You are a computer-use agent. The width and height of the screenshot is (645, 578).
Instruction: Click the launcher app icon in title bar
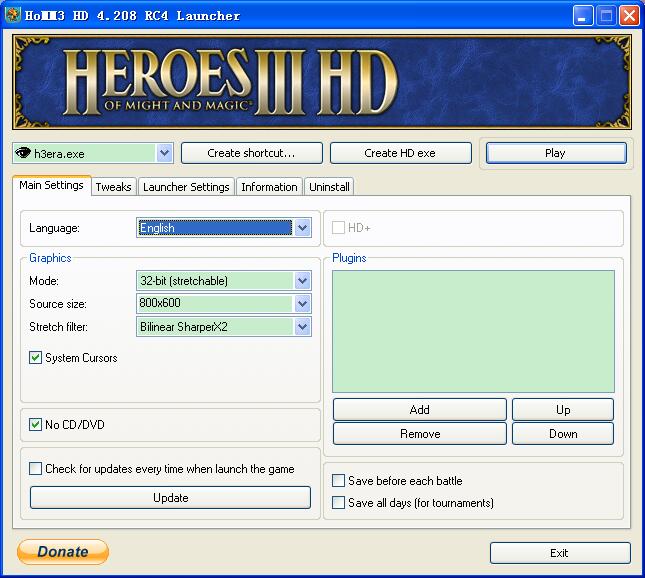[x=12, y=15]
